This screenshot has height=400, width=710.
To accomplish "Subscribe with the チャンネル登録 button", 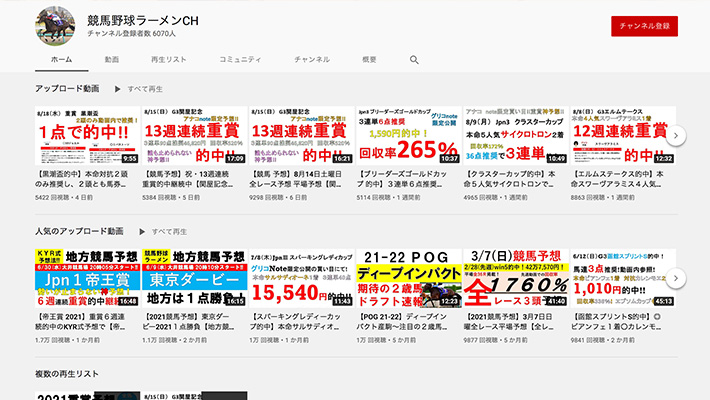I will [644, 26].
